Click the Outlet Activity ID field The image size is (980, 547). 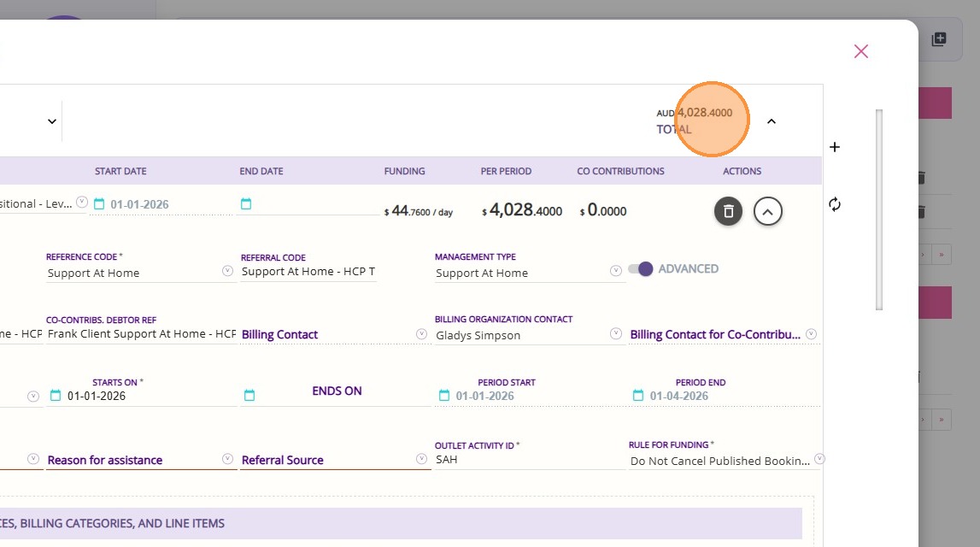[525, 460]
